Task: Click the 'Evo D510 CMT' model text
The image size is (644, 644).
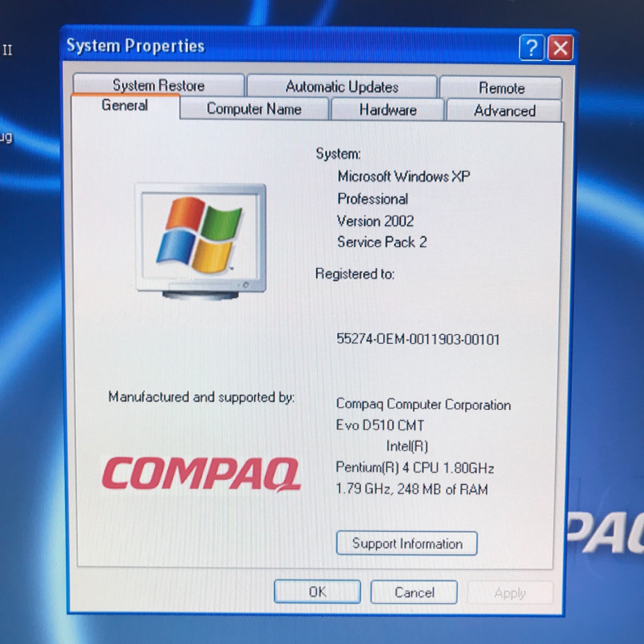Action: [380, 425]
